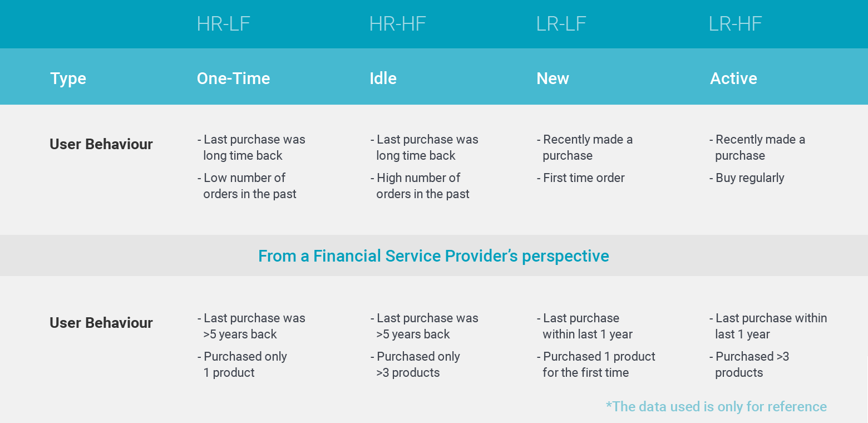This screenshot has height=423, width=868.
Task: Select the One-Time type cell
Action: point(233,78)
